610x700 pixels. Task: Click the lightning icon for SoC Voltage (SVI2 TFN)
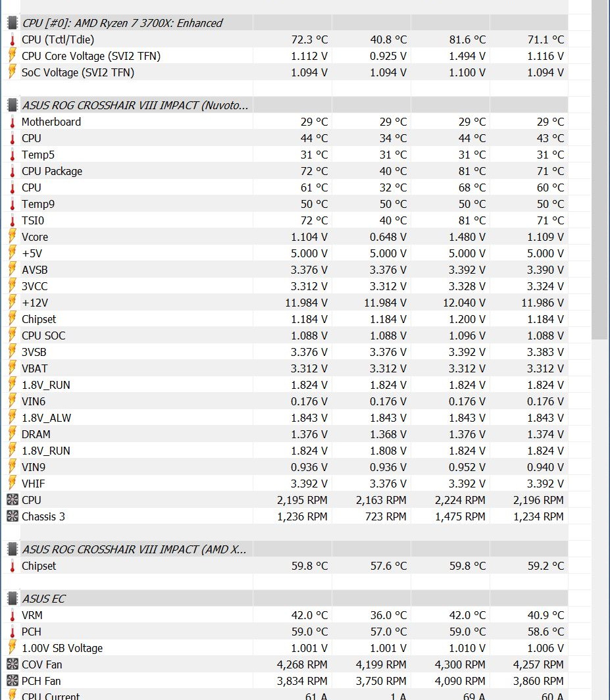click(x=13, y=72)
